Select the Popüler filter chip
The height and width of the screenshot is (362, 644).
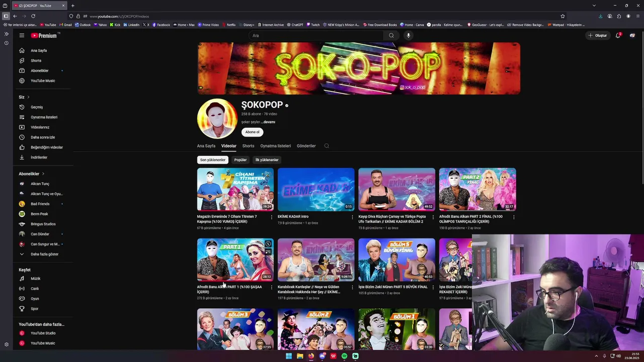240,160
